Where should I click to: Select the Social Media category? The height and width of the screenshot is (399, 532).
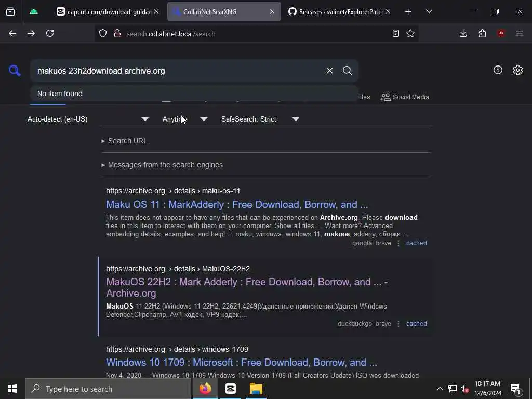click(405, 97)
